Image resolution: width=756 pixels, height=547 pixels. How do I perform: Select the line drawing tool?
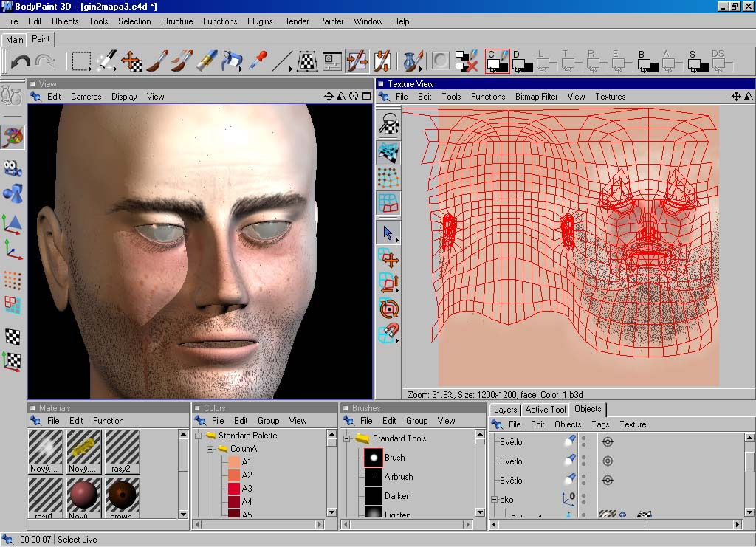281,62
